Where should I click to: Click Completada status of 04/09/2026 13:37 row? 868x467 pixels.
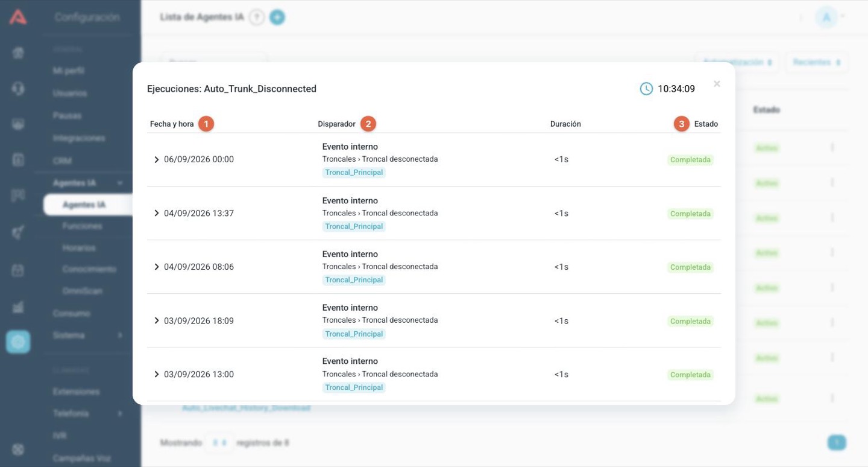pyautogui.click(x=690, y=214)
